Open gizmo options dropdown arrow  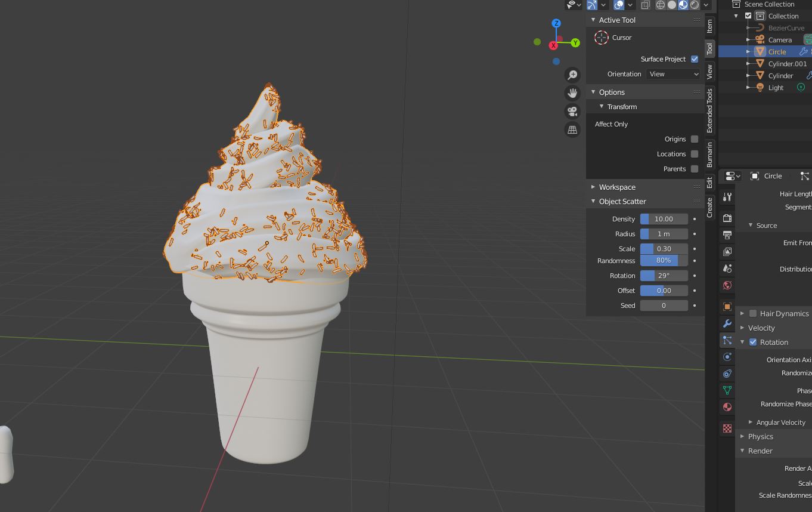click(603, 5)
